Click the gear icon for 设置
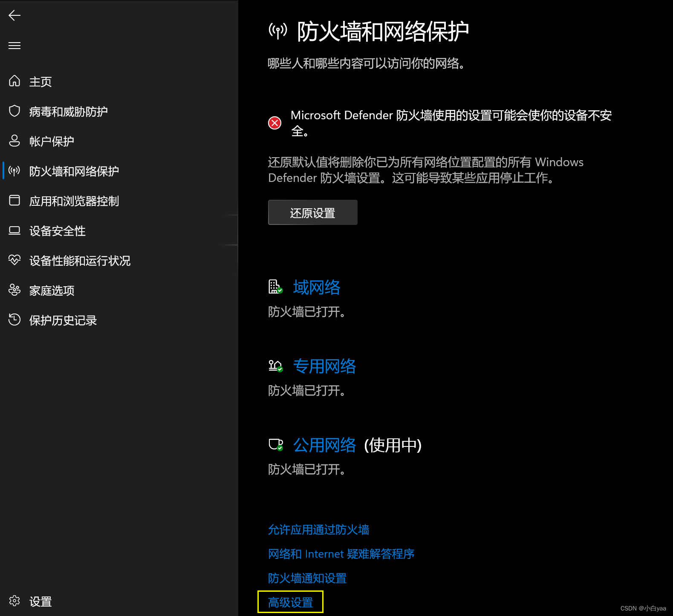 [14, 601]
